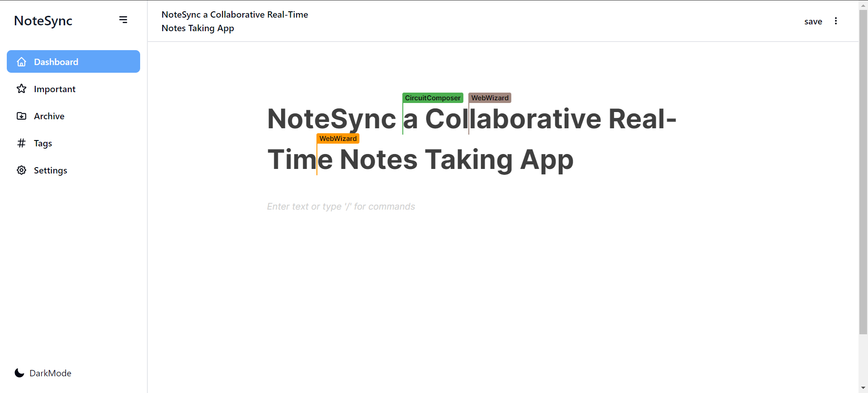Click the Important star icon
This screenshot has height=393, width=868.
(x=21, y=89)
